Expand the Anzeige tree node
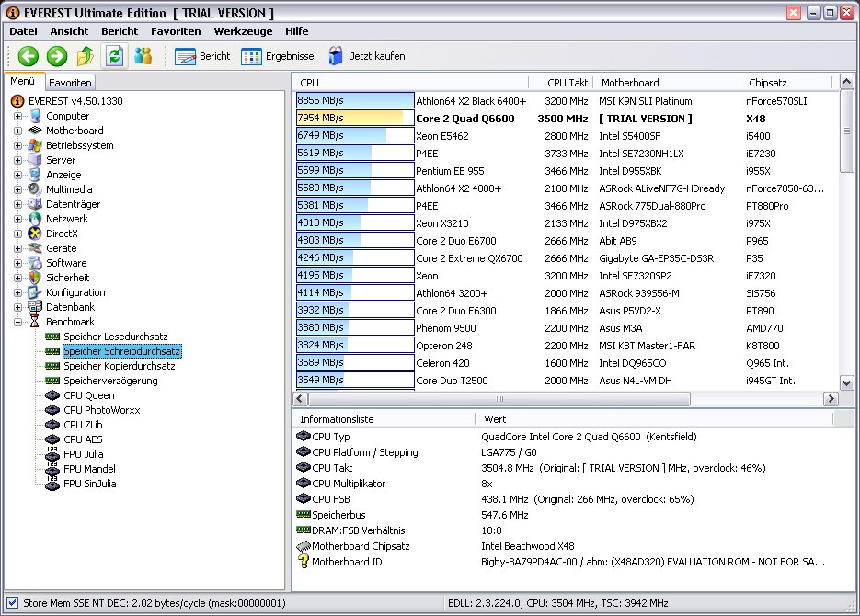Image resolution: width=860 pixels, height=616 pixels. tap(18, 175)
